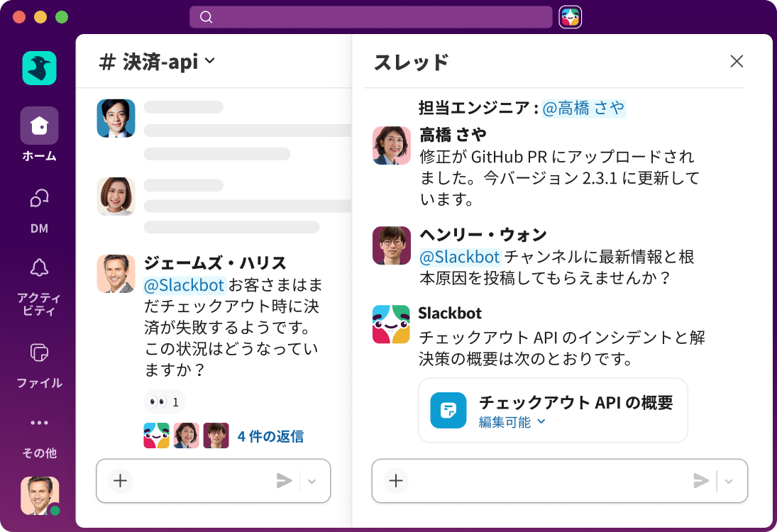
Task: Open DM section in sidebar
Action: [39, 211]
